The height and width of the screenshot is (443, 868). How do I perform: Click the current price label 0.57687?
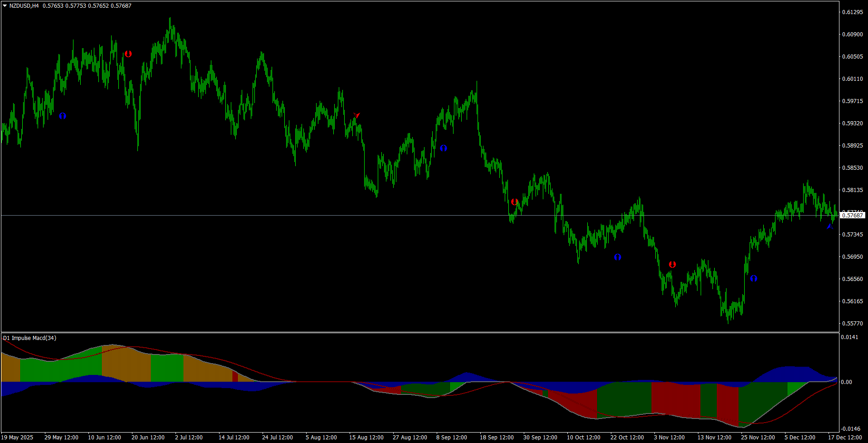[853, 216]
